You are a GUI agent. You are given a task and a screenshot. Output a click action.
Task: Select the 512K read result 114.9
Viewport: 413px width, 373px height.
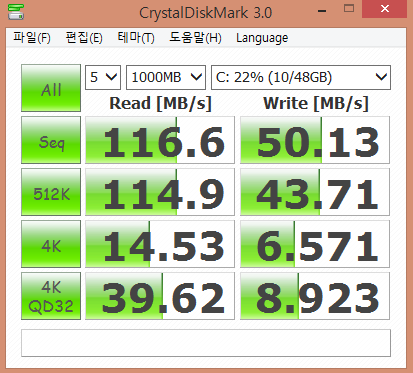160,192
